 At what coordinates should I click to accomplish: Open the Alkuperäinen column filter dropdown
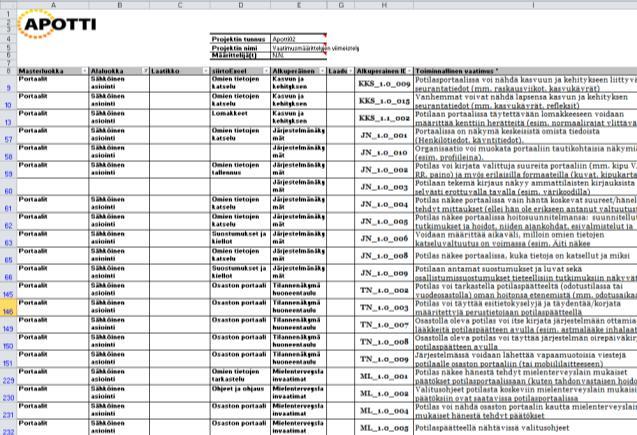tap(322, 71)
